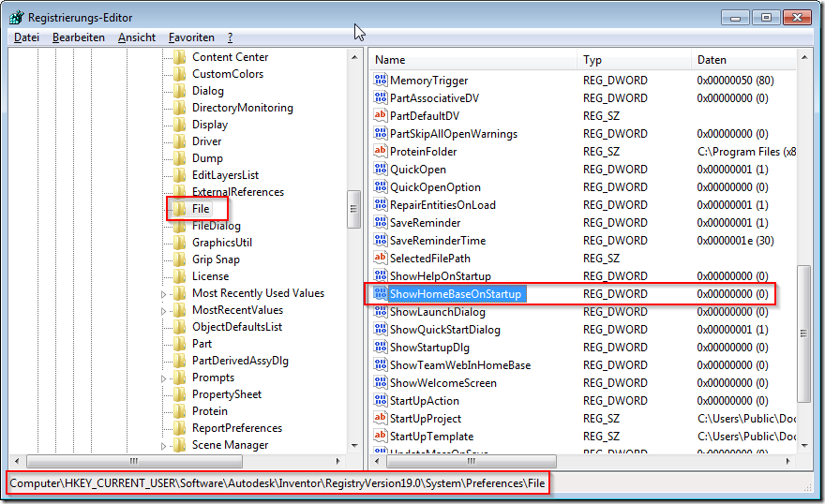Click the RepairEntitiesOnLoad value icon
The height and width of the screenshot is (504, 825).
click(380, 204)
